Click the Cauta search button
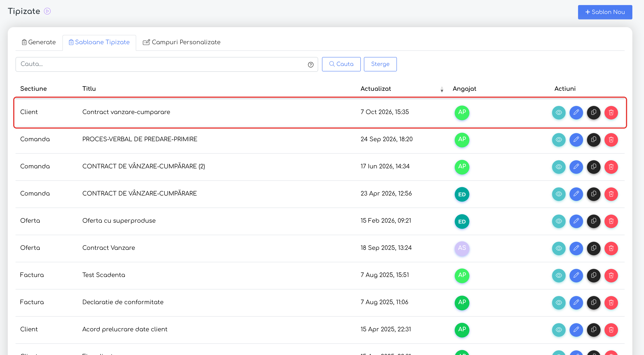644x355 pixels. tap(341, 64)
